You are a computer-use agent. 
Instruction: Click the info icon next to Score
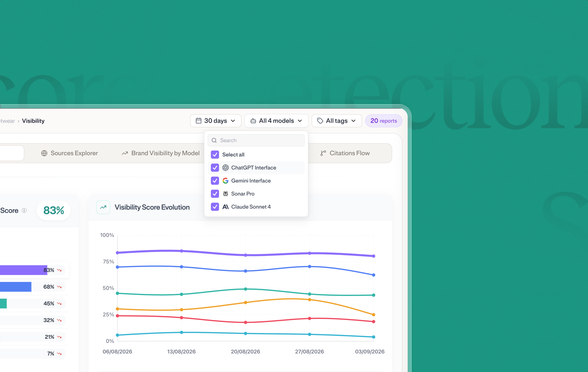pyautogui.click(x=24, y=210)
